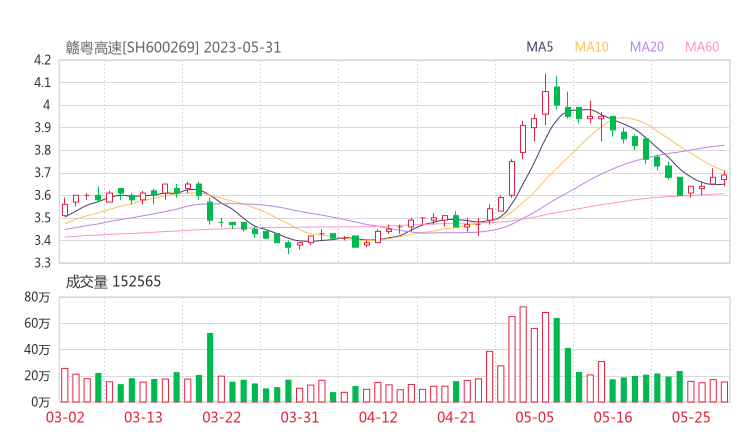Click the 4.1 price axis label
This screenshot has height=440, width=740.
pos(42,83)
